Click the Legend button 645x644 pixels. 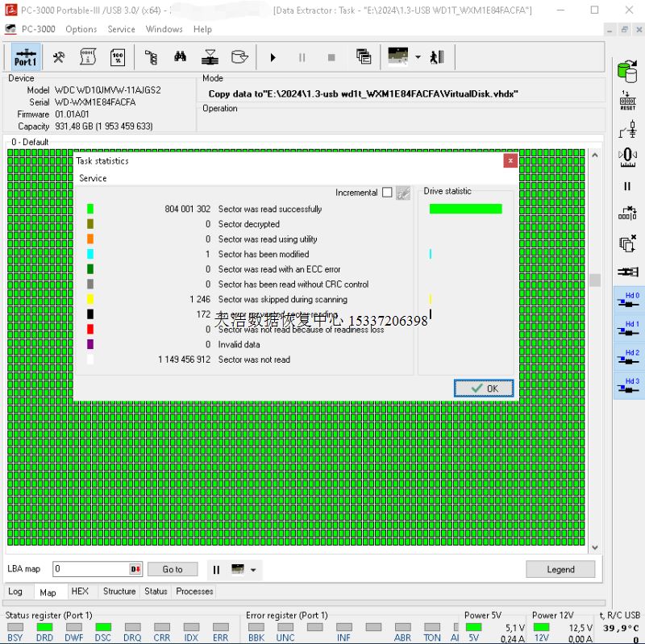(560, 569)
